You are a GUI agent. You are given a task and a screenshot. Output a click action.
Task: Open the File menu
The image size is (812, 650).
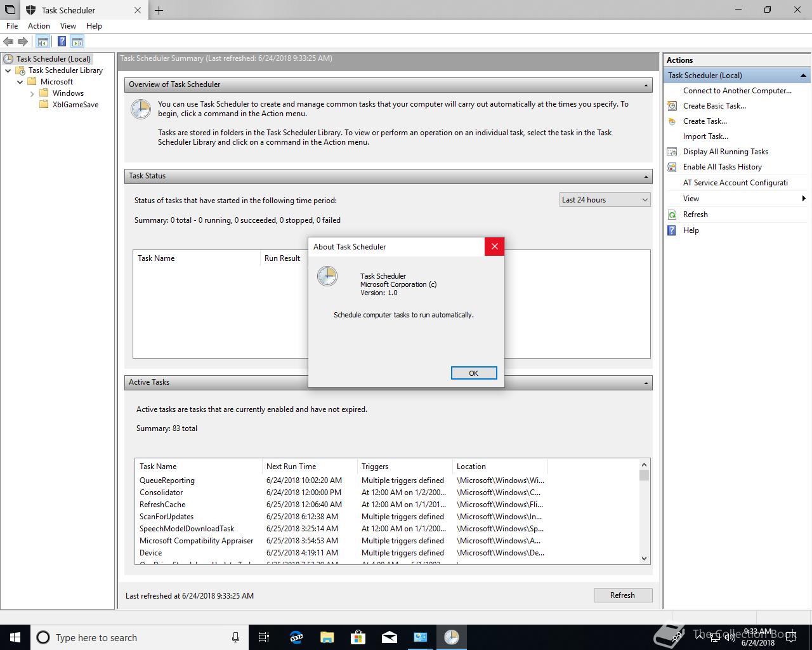coord(12,26)
